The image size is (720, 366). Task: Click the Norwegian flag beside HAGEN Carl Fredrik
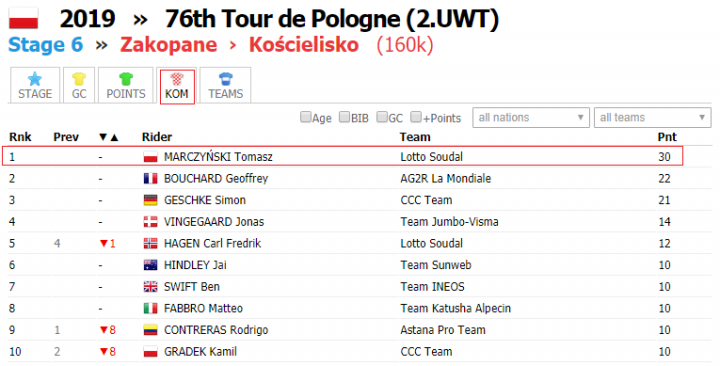pos(151,243)
